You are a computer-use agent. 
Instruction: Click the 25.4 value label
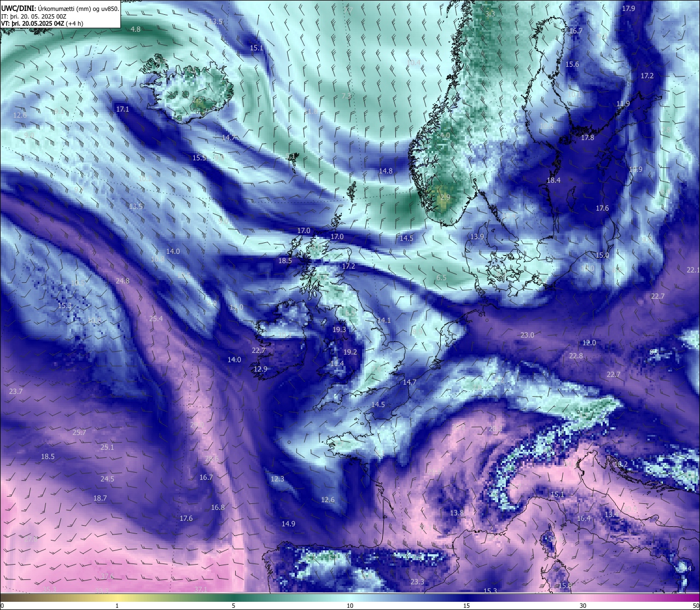[156, 318]
